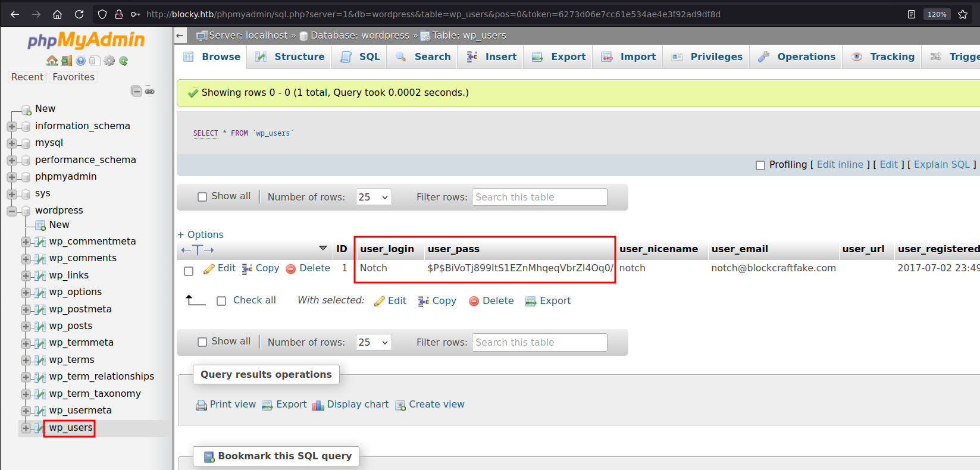Bookmark this page with the star icon
This screenshot has height=470, width=980.
coord(963,14)
